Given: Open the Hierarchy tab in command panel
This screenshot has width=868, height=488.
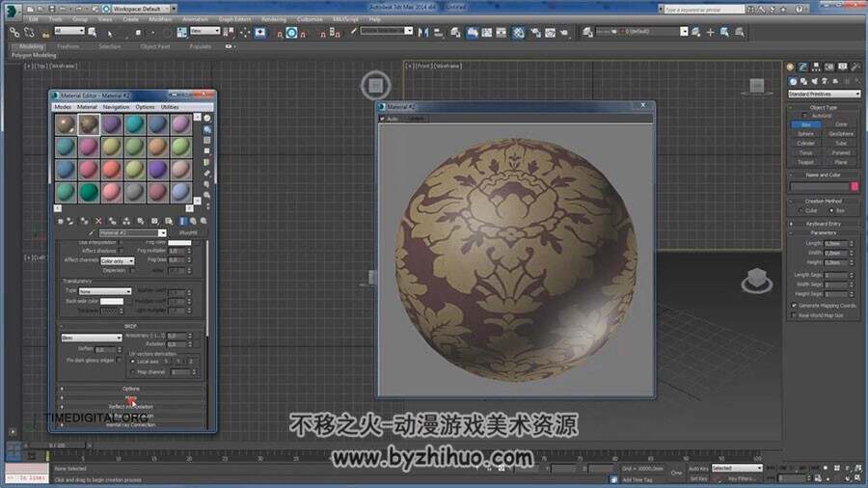Looking at the screenshot, I should point(816,67).
